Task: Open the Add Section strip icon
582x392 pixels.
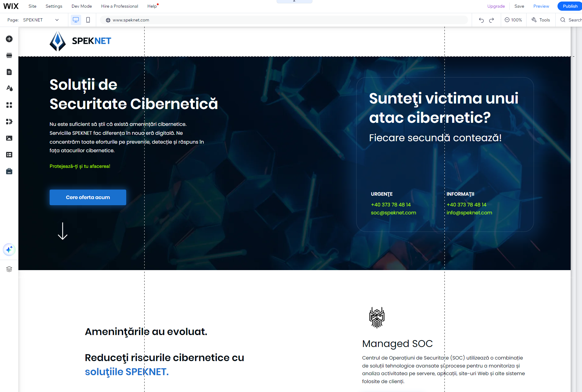Action: tap(9, 55)
